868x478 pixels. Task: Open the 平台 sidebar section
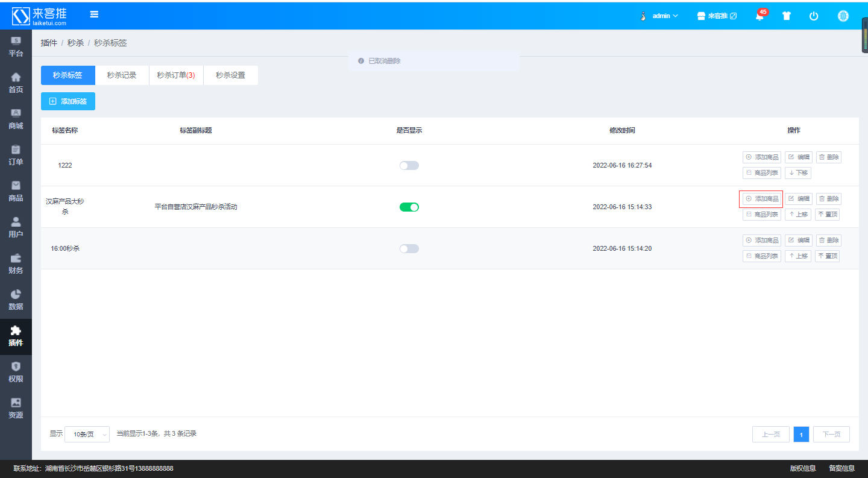[x=16, y=47]
